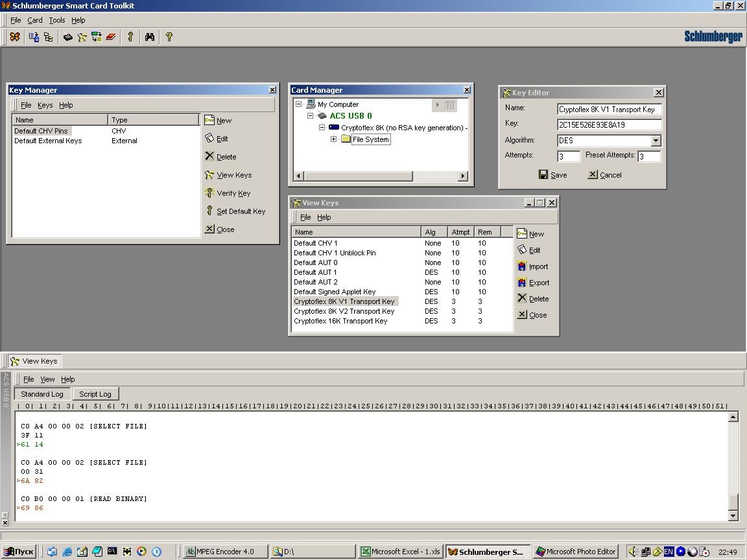Open main Help menu
Screen dimensions: 747x560
78,20
